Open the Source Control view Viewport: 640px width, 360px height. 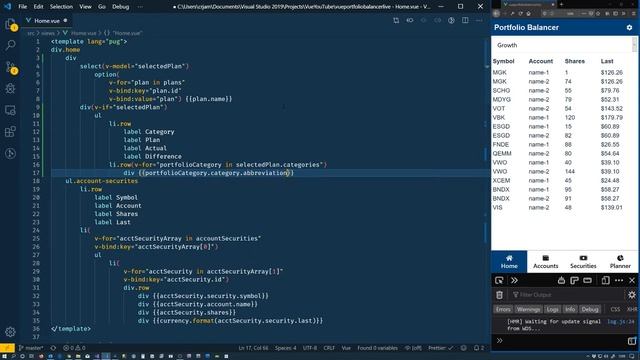[10, 67]
